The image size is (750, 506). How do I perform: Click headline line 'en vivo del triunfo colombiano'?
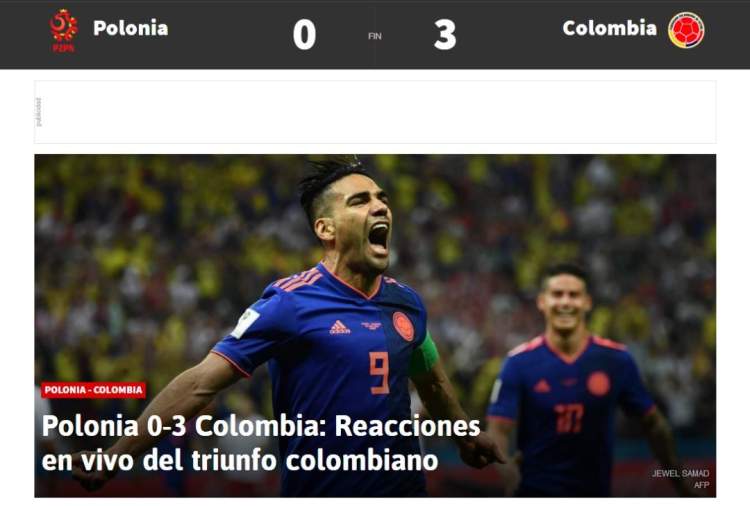pyautogui.click(x=240, y=460)
